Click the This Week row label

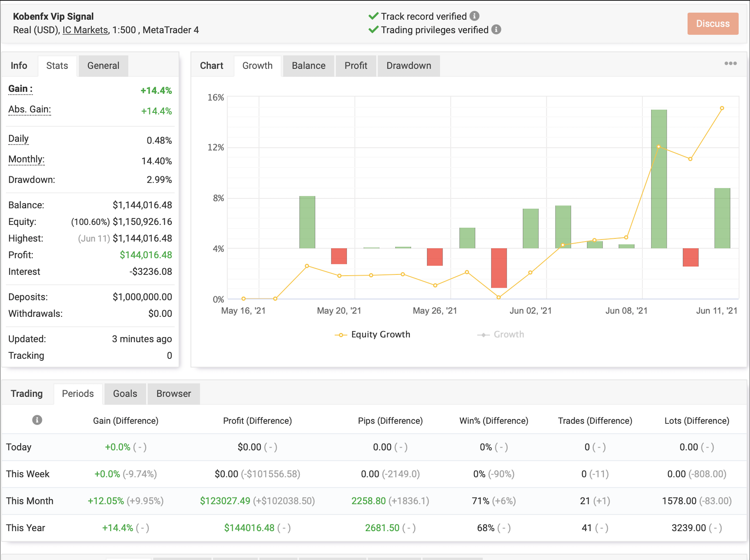pos(28,474)
